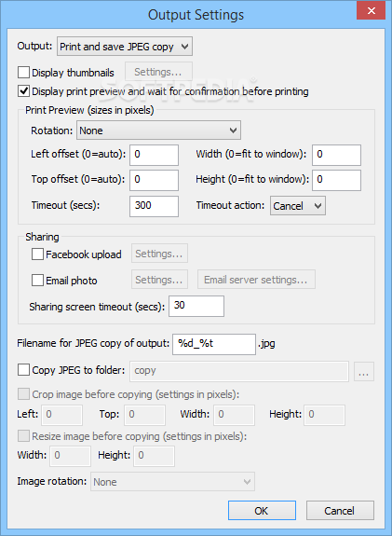Click the OK button
The height and width of the screenshot is (536, 392).
tap(262, 510)
